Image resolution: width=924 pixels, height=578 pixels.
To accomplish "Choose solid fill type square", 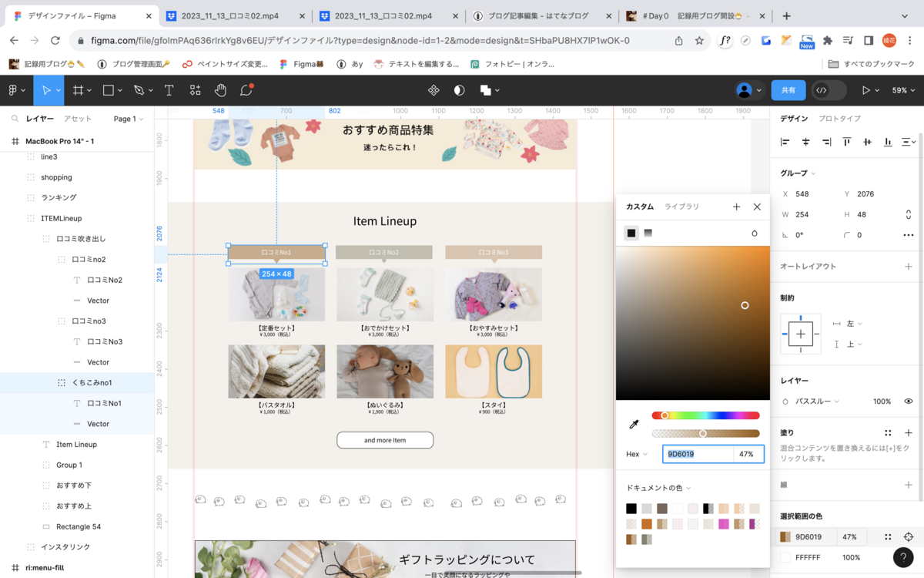I will [631, 233].
